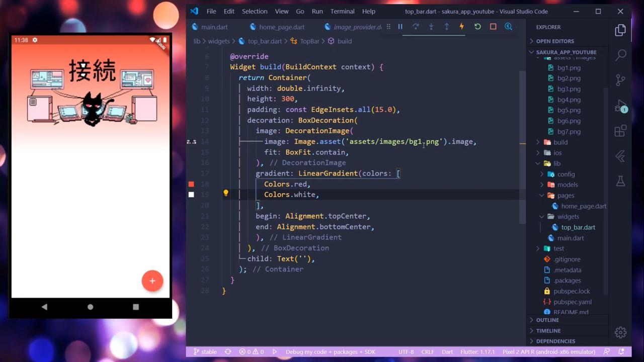
Task: Open the errors and warnings count
Action: (x=252, y=352)
